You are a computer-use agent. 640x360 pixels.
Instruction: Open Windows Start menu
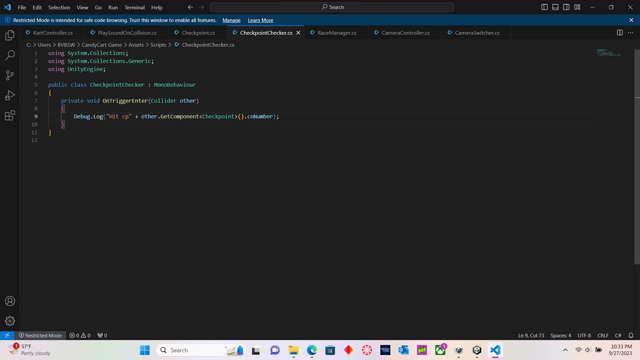tap(144, 350)
